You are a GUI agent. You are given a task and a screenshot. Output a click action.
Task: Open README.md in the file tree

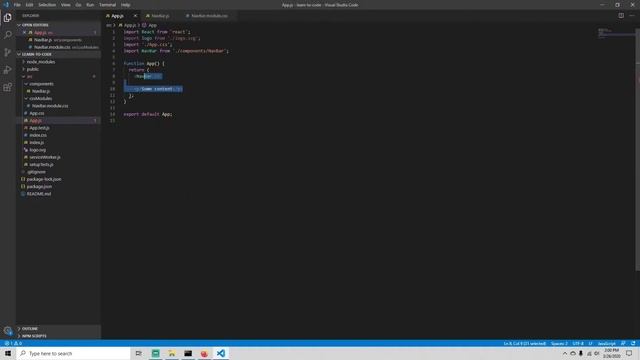39,194
